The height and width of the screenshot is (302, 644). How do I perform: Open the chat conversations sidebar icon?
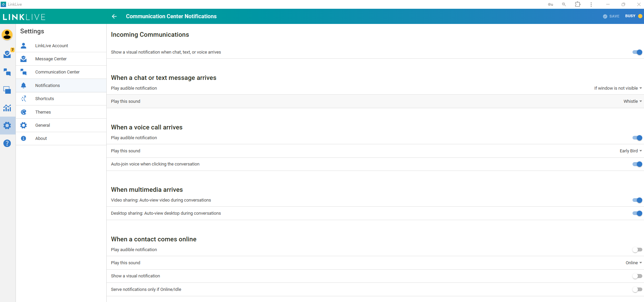[7, 72]
